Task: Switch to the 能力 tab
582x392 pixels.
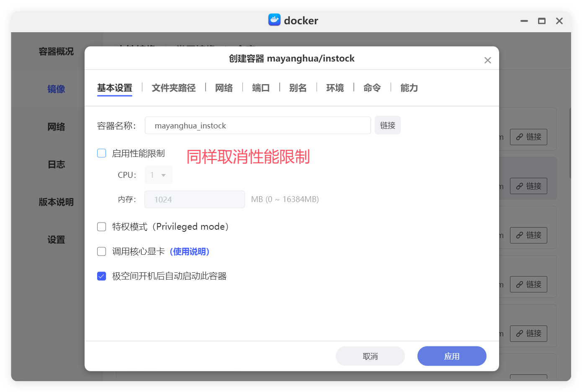Action: coord(409,88)
